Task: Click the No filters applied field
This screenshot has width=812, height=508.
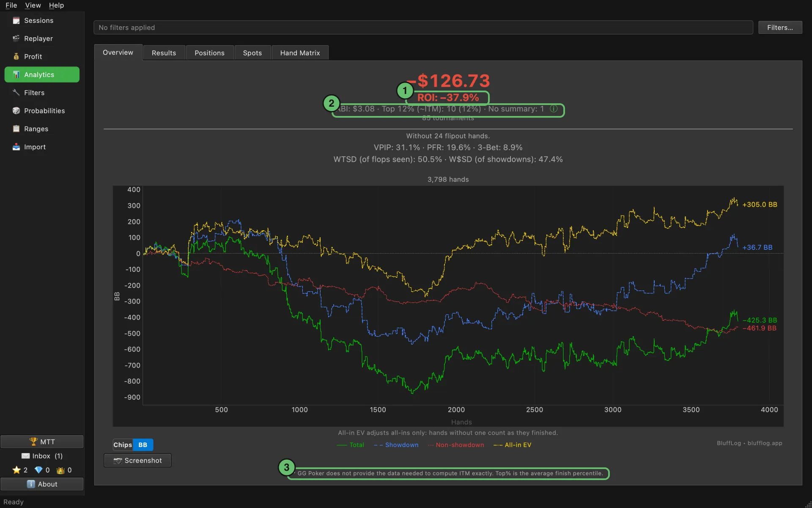Action: coord(423,28)
